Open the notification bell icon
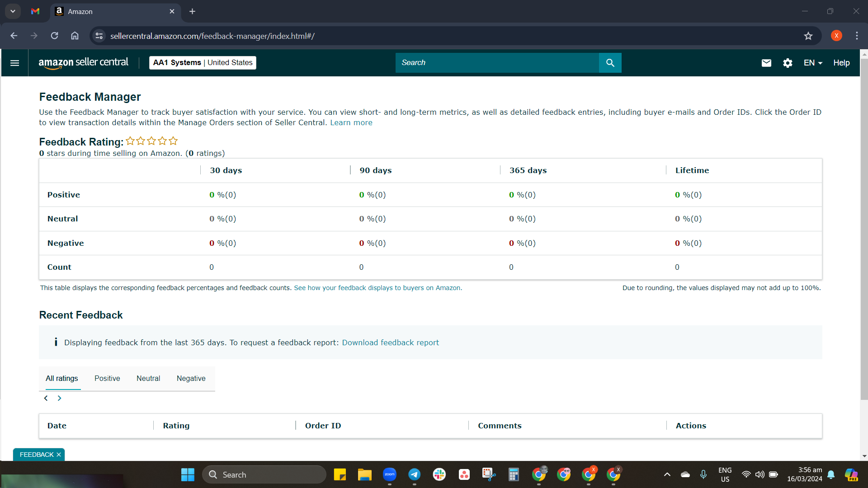The image size is (868, 488). coord(831,474)
